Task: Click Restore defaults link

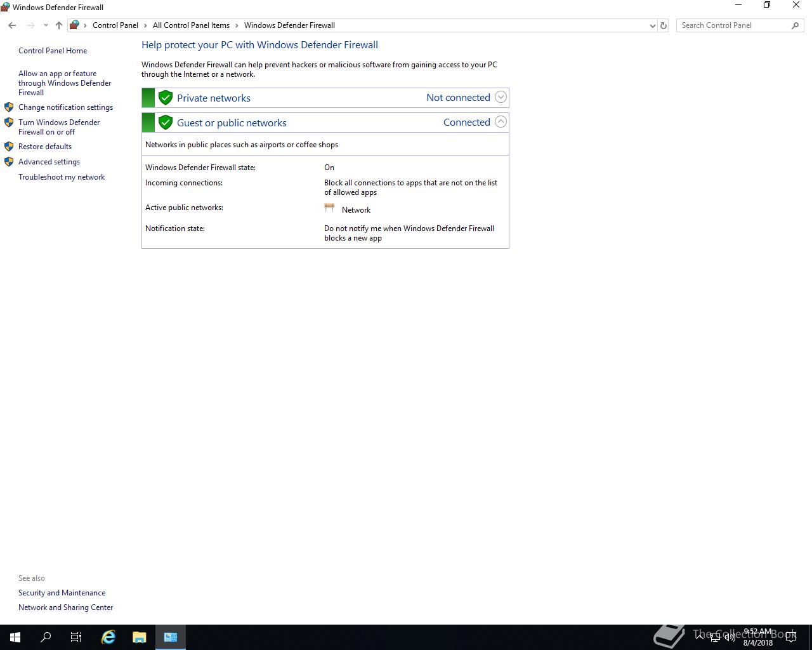Action: [45, 147]
